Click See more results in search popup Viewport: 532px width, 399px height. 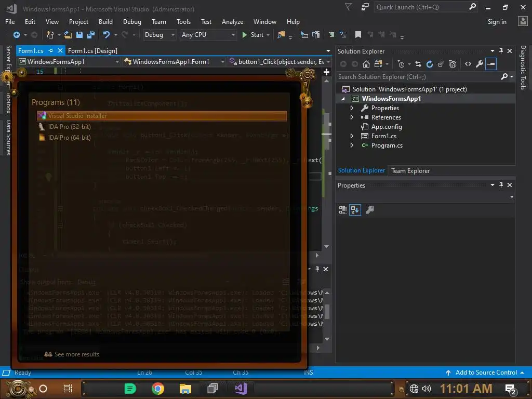[72, 354]
